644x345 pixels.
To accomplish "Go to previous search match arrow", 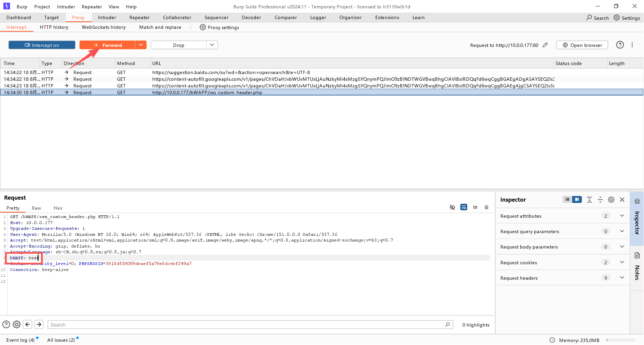I will tap(28, 324).
